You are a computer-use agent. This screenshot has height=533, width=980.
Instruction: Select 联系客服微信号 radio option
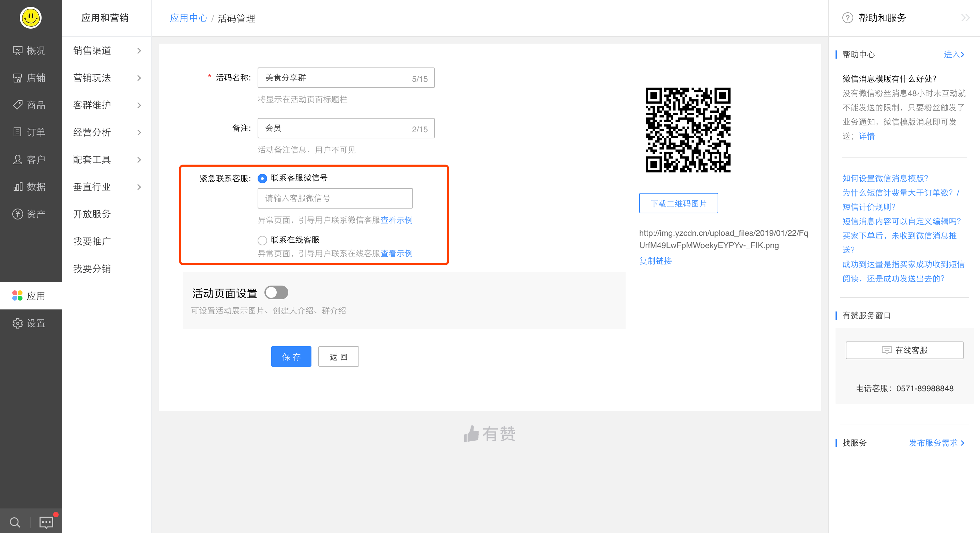click(262, 178)
